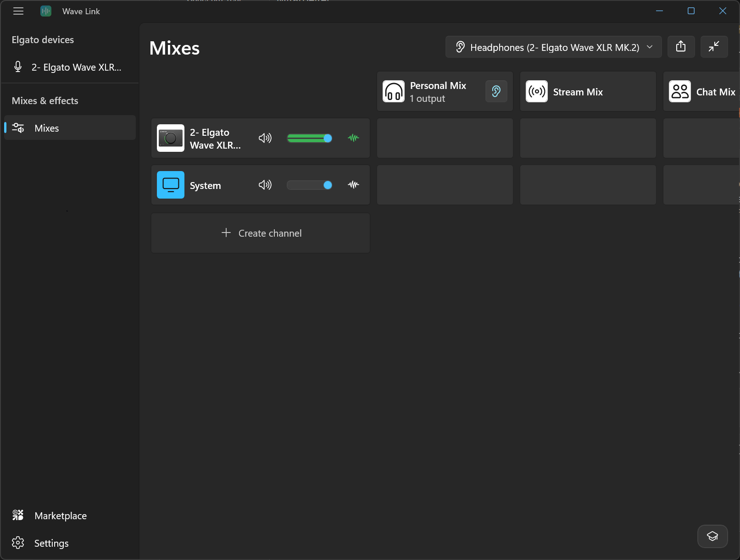Click the collapse view arrows button
The width and height of the screenshot is (740, 560).
point(714,47)
